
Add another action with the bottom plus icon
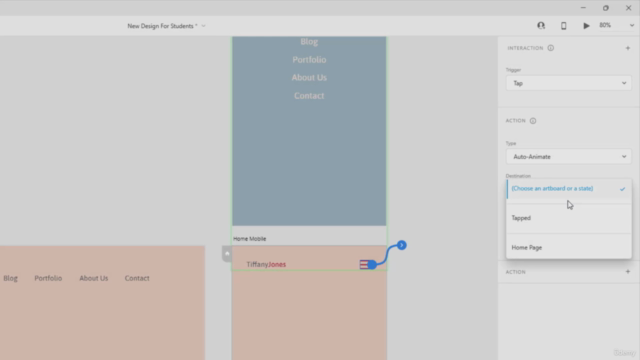(628, 272)
